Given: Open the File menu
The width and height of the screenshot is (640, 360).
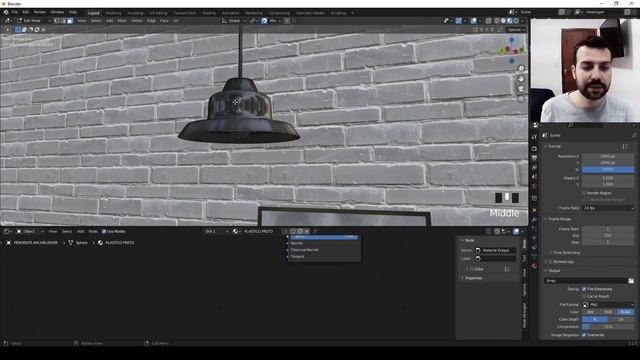Looking at the screenshot, I should [15, 12].
